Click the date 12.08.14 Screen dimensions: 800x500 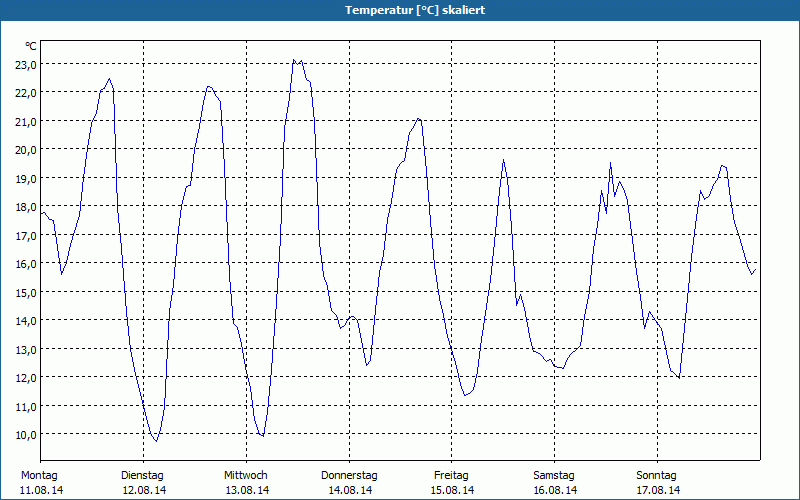(x=144, y=491)
